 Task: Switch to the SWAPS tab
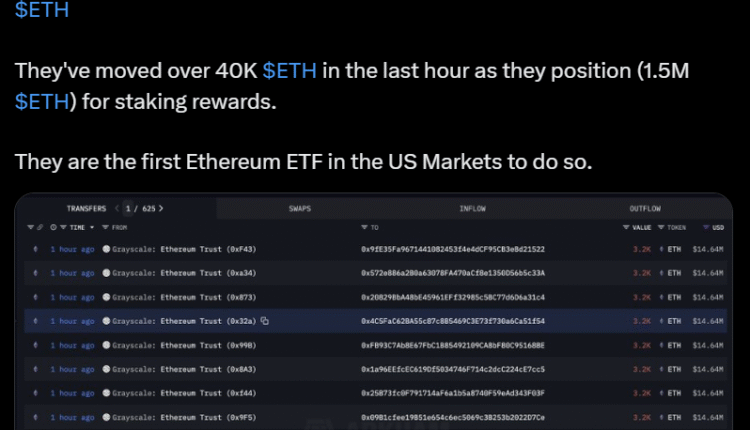[300, 208]
